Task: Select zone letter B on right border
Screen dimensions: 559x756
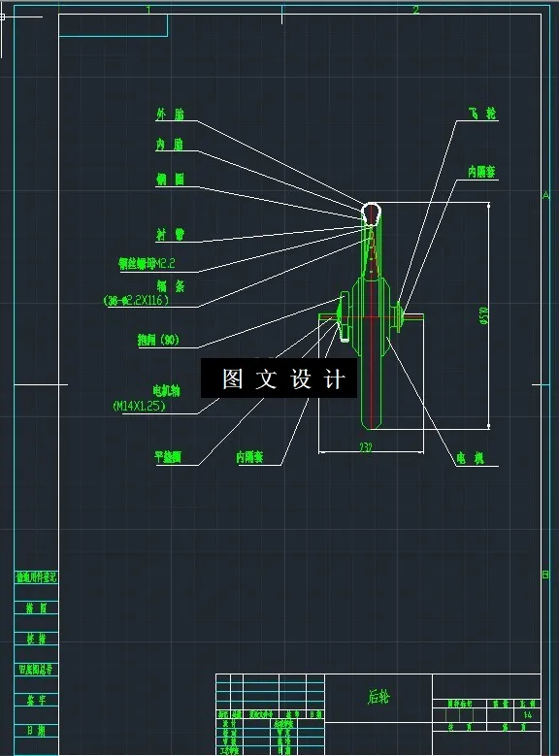Action: 545,575
